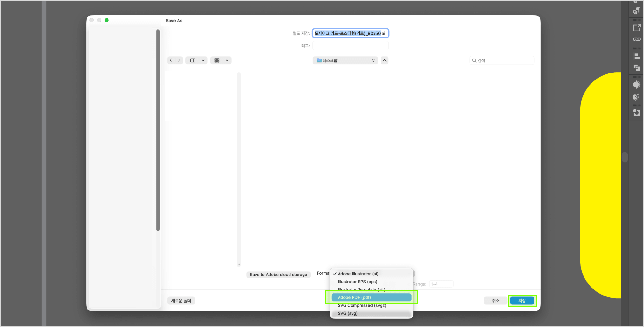The image size is (644, 327).
Task: Collapse dialog with the chevron-up button
Action: [385, 60]
